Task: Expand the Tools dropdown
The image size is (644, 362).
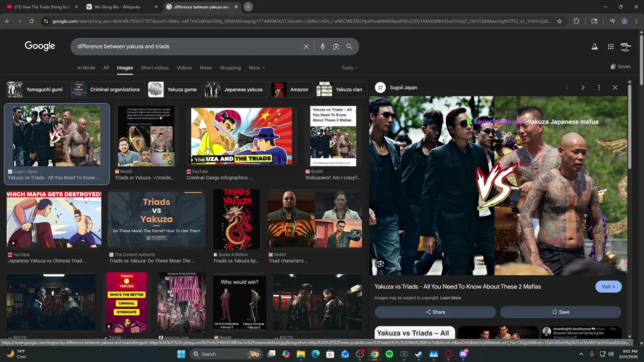Action: pyautogui.click(x=350, y=68)
